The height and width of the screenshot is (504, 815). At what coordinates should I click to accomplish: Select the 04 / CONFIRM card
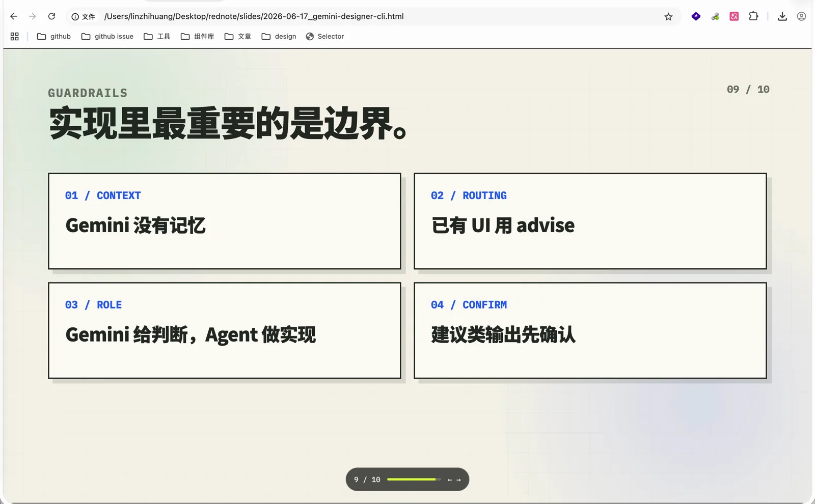click(590, 330)
